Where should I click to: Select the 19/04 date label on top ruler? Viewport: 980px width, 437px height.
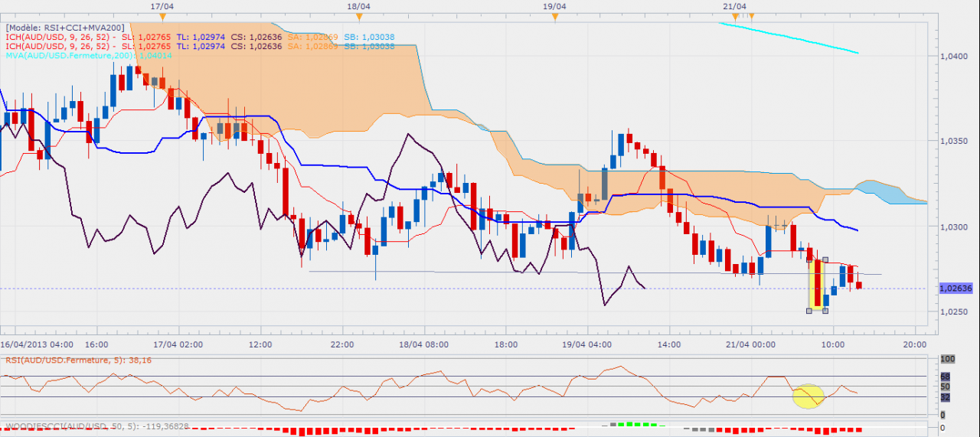click(554, 6)
